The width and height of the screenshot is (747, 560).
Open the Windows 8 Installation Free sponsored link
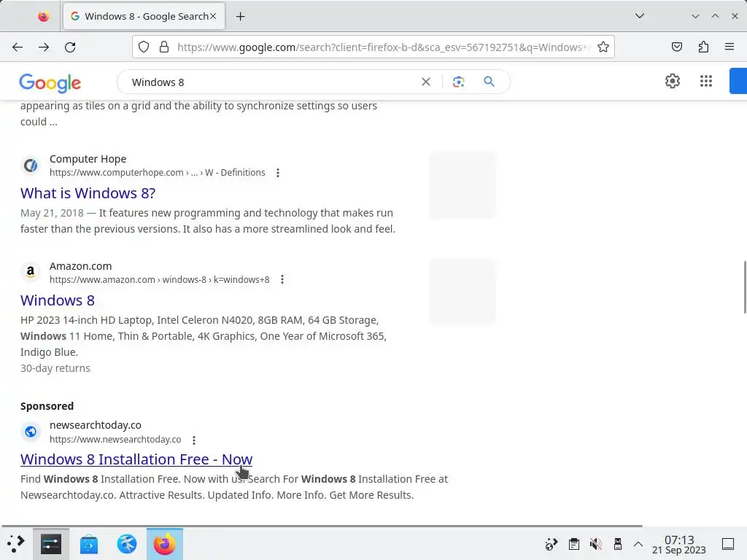[x=136, y=459]
